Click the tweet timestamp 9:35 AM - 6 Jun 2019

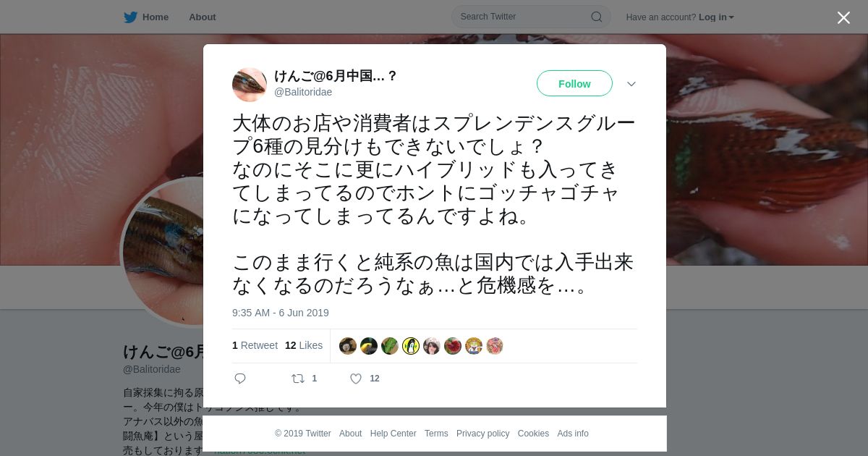[281, 313]
